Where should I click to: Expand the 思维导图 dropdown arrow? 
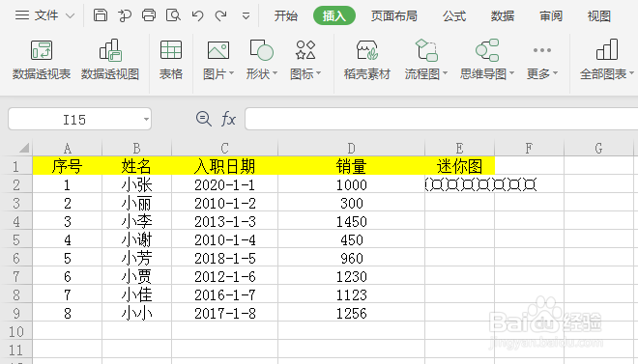pos(512,73)
